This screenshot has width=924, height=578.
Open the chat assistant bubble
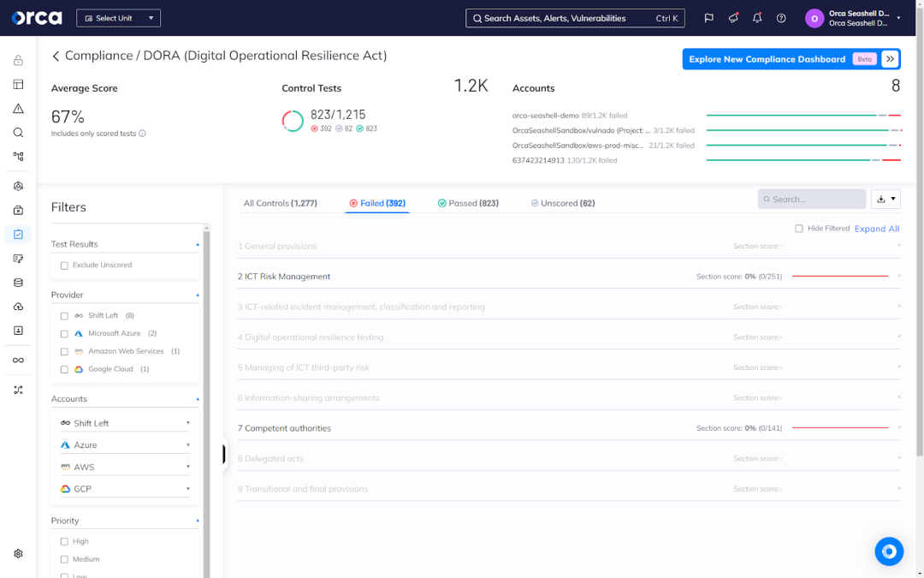pos(889,551)
